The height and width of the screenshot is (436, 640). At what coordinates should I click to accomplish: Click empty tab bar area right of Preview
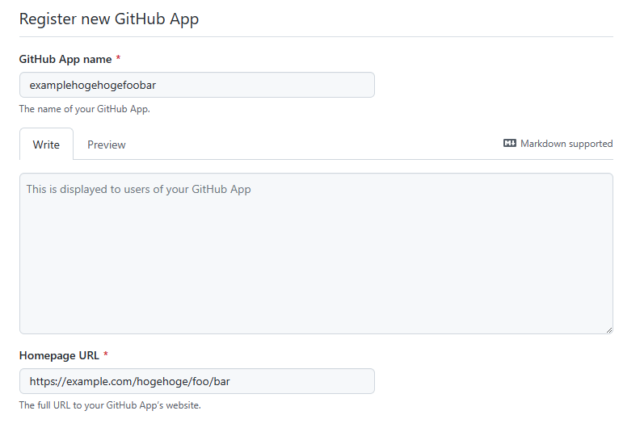click(x=314, y=145)
